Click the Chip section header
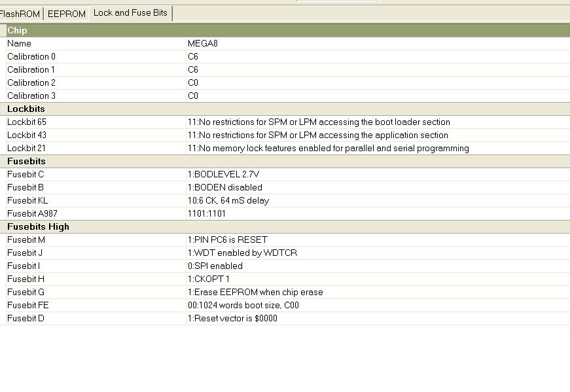The height and width of the screenshot is (392, 570). coord(17,30)
